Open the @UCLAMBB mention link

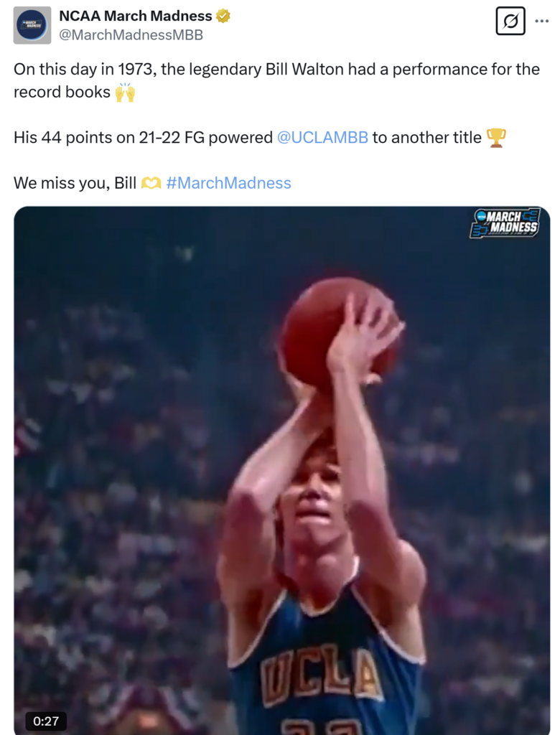tap(322, 137)
